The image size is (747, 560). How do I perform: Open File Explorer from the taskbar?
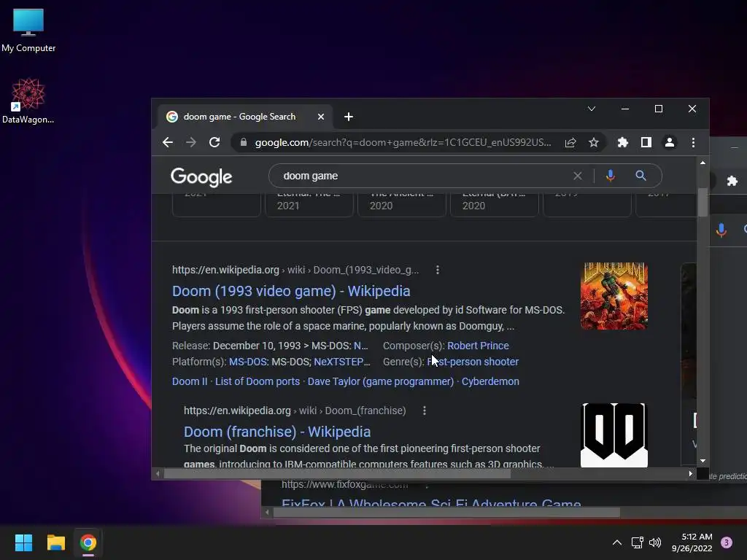pos(55,542)
